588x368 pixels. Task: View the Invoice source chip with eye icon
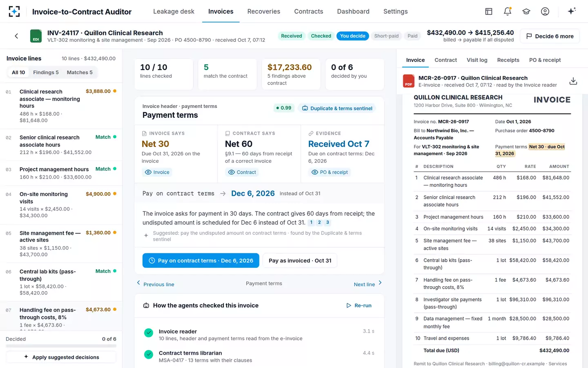157,172
